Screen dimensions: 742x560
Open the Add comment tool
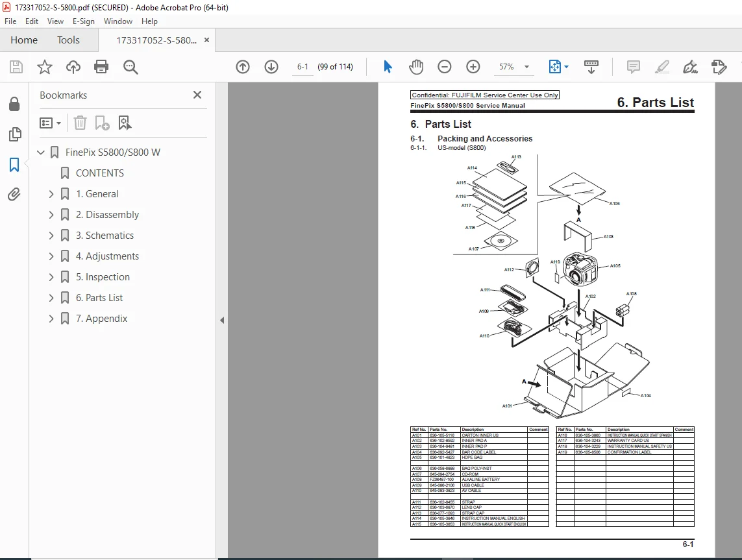[x=633, y=67]
